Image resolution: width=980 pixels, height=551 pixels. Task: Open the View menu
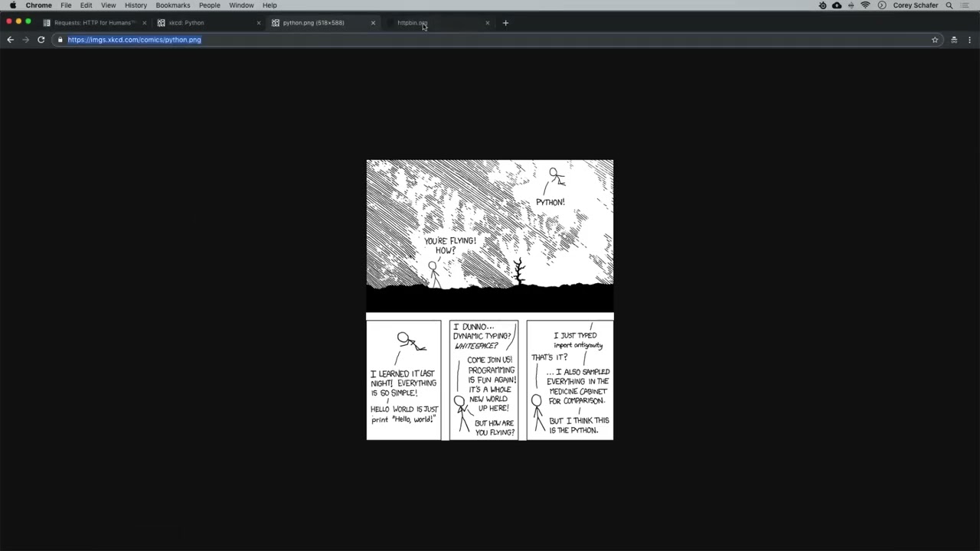point(109,5)
